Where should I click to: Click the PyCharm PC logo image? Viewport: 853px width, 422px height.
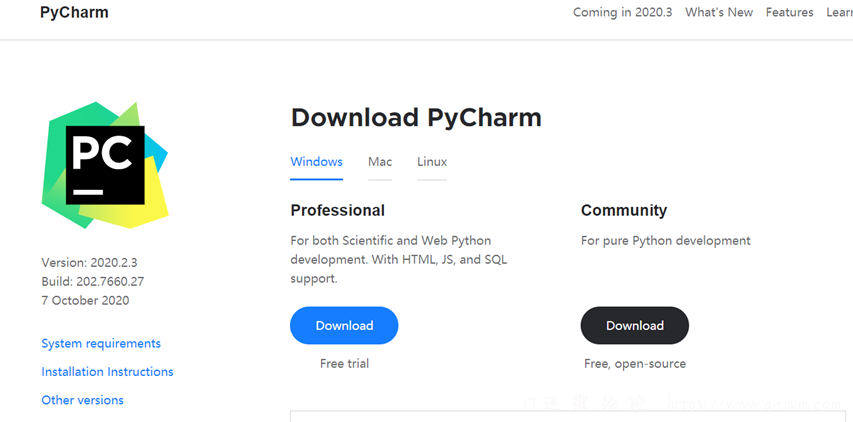[105, 165]
